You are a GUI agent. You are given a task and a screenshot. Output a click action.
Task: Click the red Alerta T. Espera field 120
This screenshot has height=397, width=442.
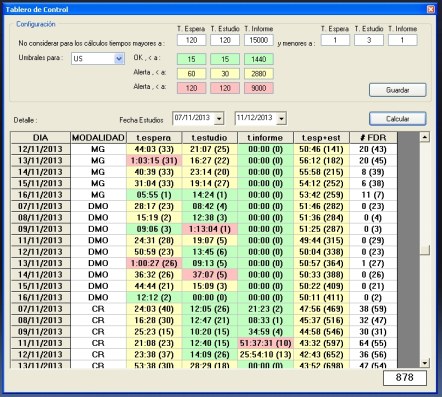click(191, 88)
